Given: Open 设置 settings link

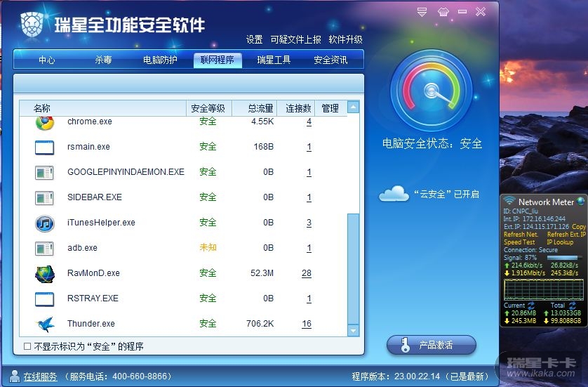Looking at the screenshot, I should [254, 39].
